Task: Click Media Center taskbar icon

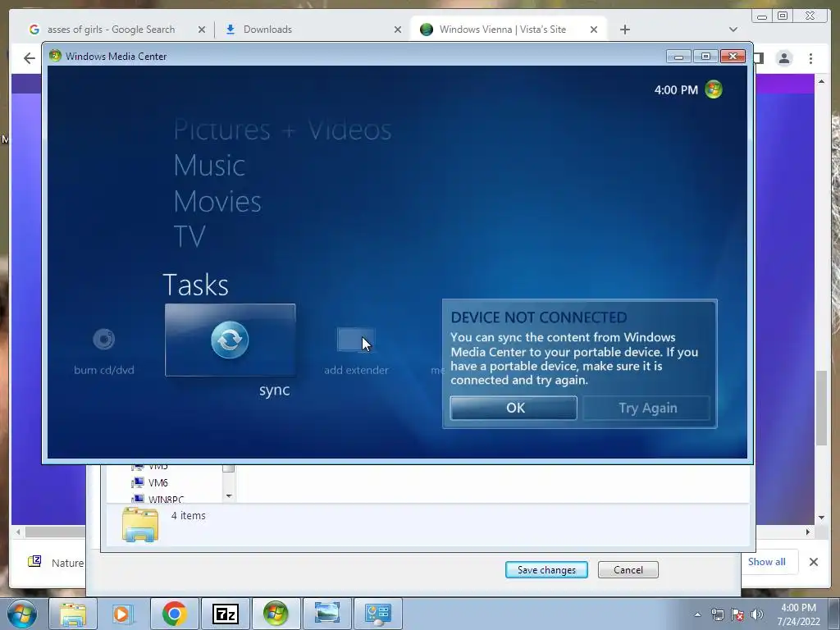Action: [276, 614]
